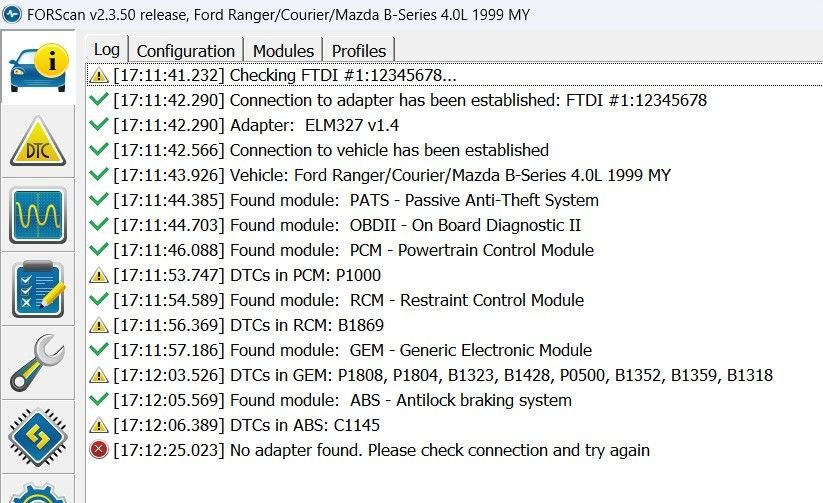823x503 pixels.
Task: Open the settings gear icon
Action: click(38, 492)
